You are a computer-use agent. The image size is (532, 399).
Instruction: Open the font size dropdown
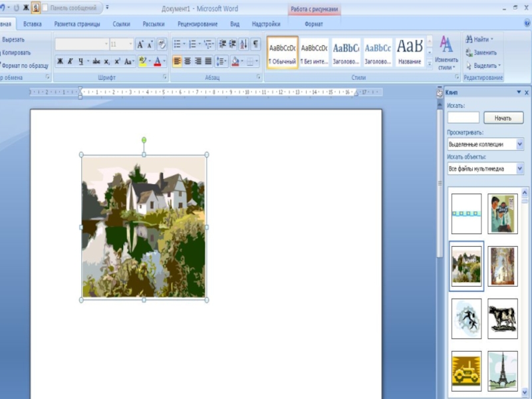[130, 45]
